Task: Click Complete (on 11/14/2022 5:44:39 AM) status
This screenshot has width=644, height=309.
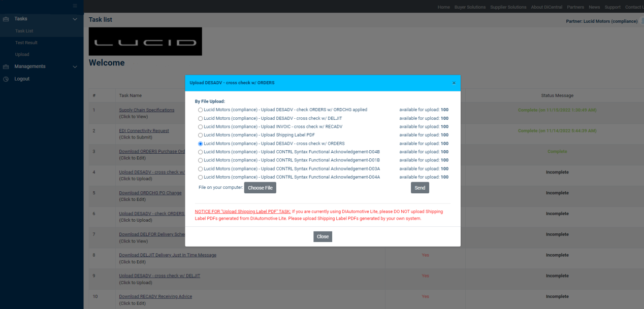Action: pyautogui.click(x=557, y=131)
